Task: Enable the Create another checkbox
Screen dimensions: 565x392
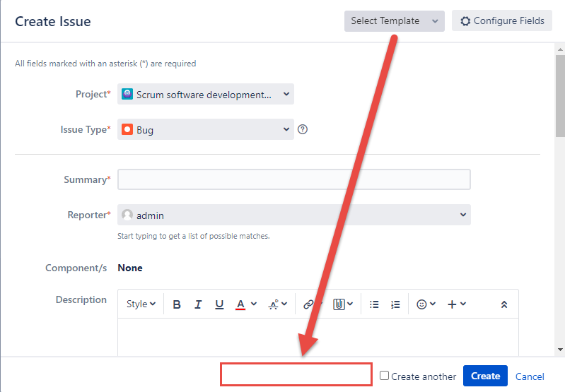Action: [385, 376]
